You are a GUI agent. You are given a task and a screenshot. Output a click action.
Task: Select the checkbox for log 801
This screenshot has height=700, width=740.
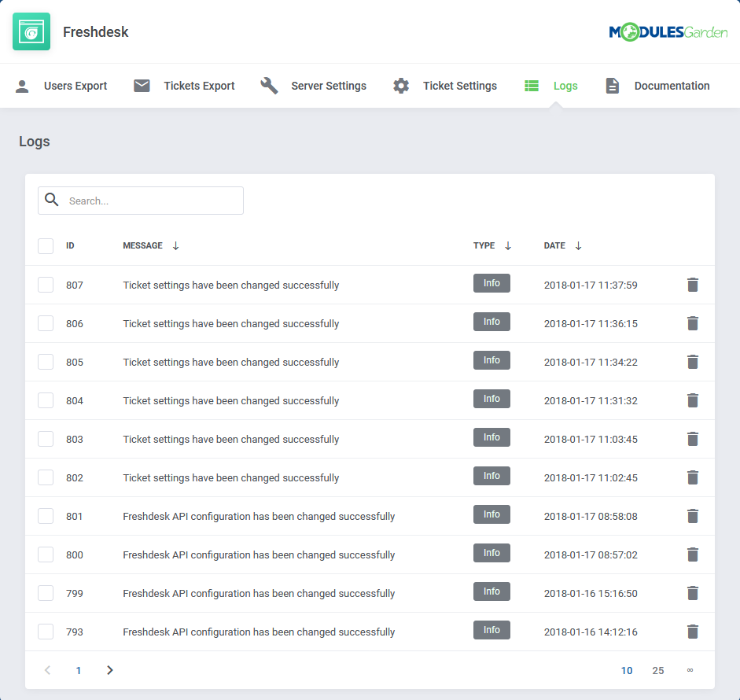tap(46, 516)
